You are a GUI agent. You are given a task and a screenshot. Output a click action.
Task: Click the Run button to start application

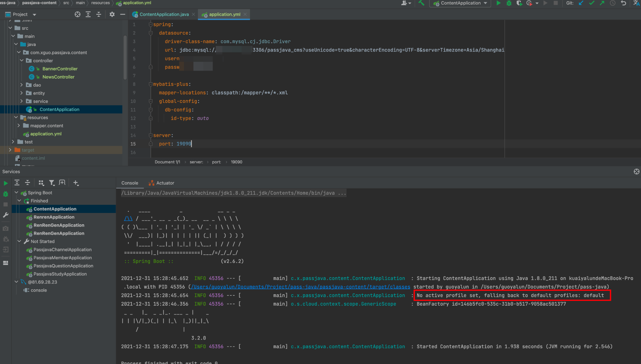coord(498,4)
